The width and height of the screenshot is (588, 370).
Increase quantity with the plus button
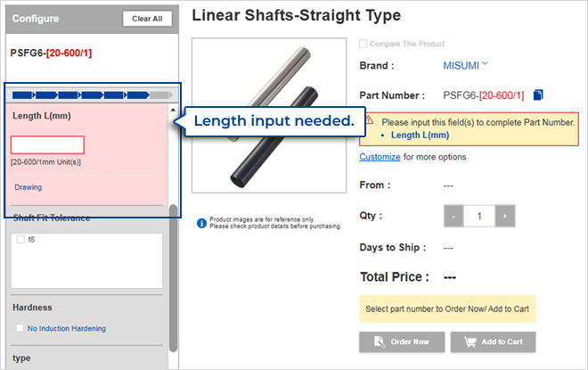coord(504,216)
